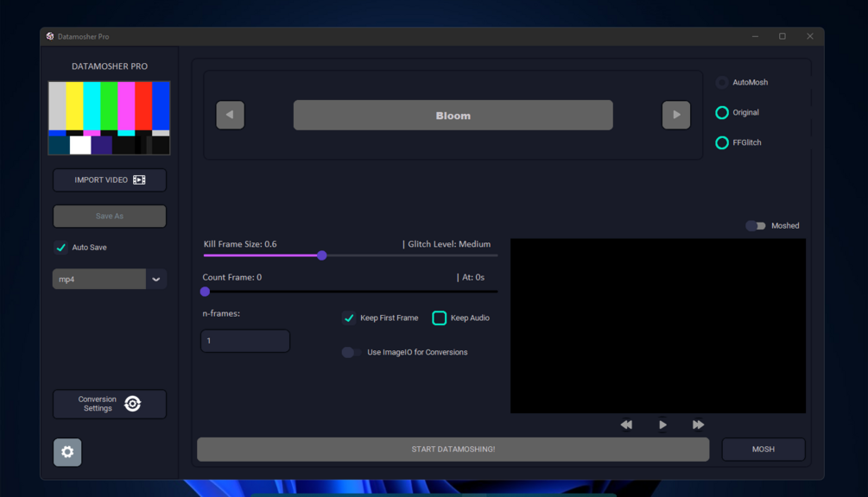Click the color bars thumbnail image

coord(110,117)
